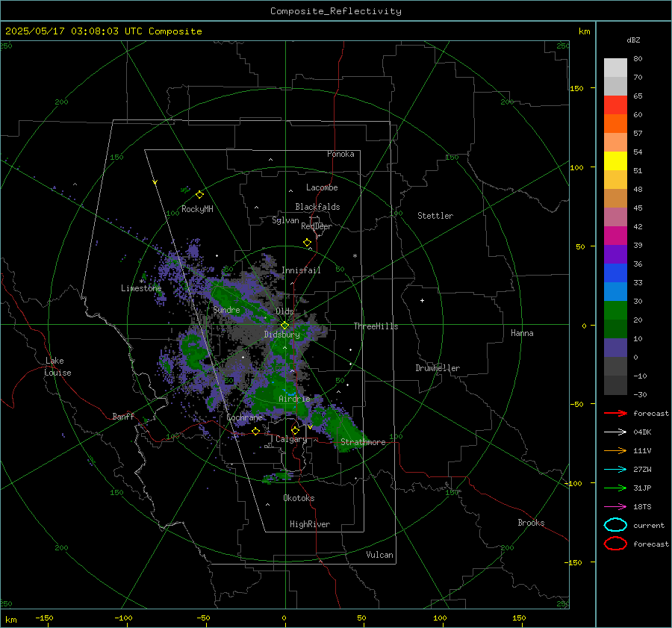Image resolution: width=672 pixels, height=628 pixels.
Task: Click the Drumheller city label
Action: 438,368
